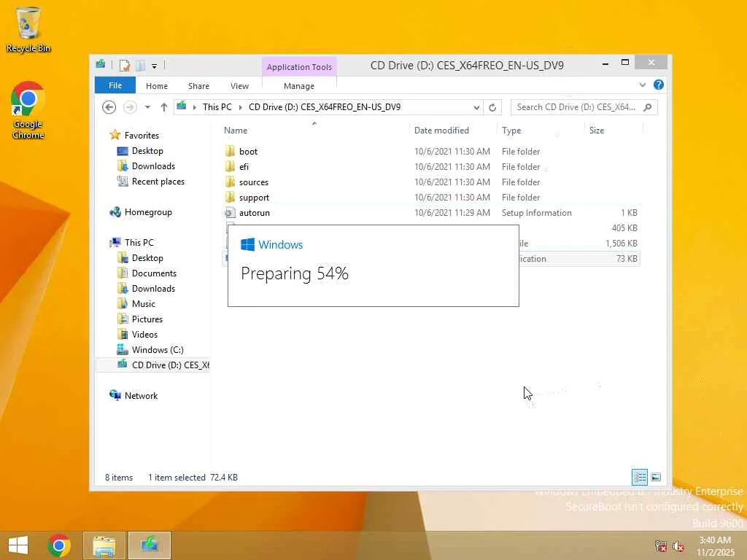
Task: Switch to the Home ribbon tab
Action: click(x=157, y=86)
